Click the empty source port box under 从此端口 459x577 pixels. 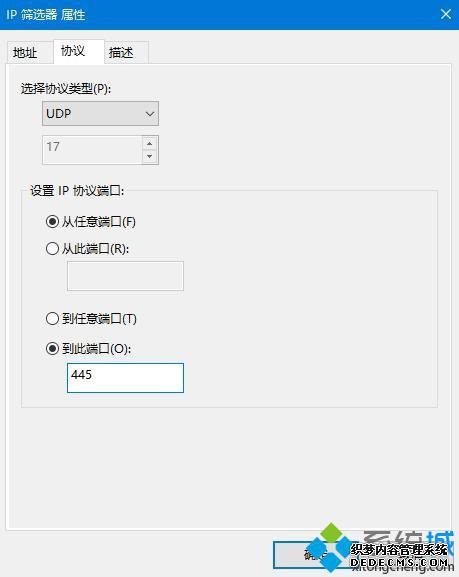pos(125,276)
